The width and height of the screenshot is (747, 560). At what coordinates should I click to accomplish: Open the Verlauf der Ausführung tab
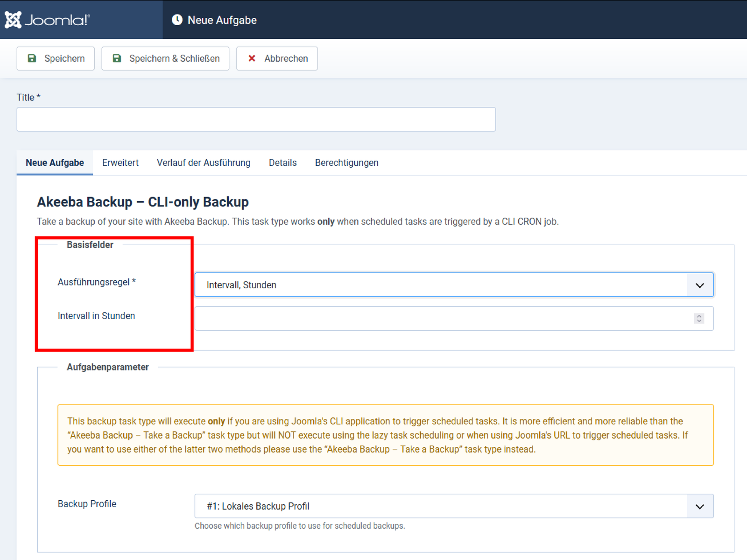[203, 163]
